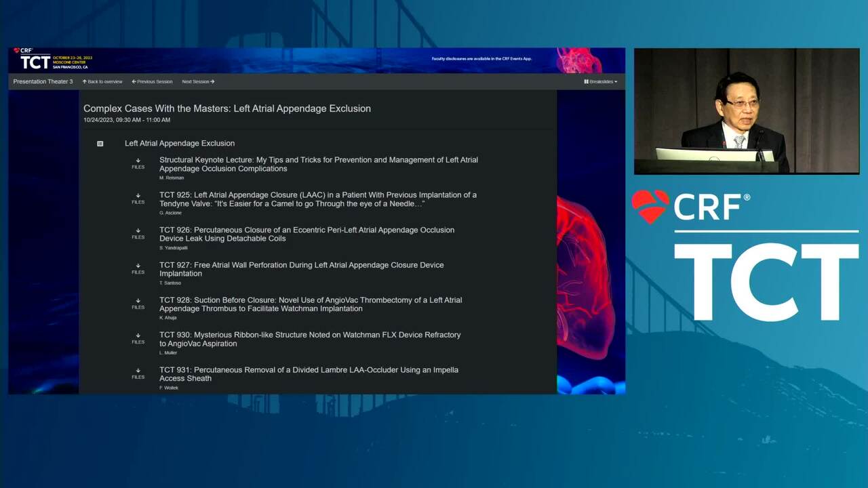Open TCT 931 Lambre LAA-Occluder removal title

tap(309, 374)
